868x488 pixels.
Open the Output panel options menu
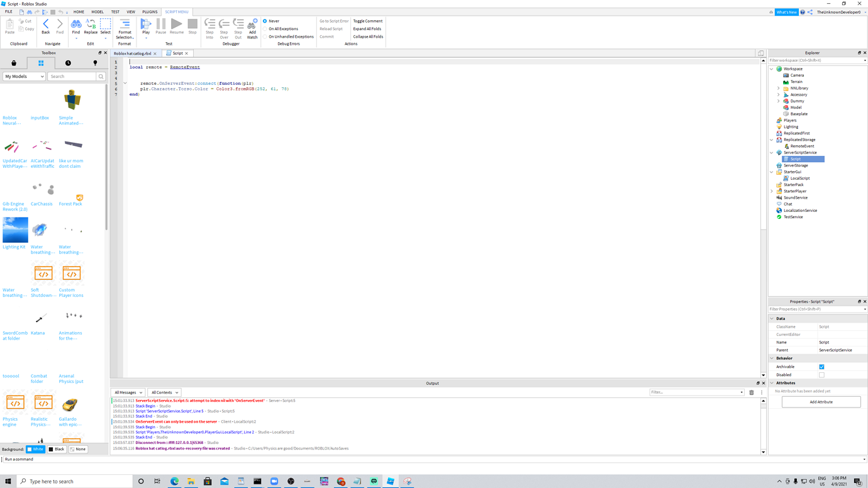pyautogui.click(x=761, y=392)
